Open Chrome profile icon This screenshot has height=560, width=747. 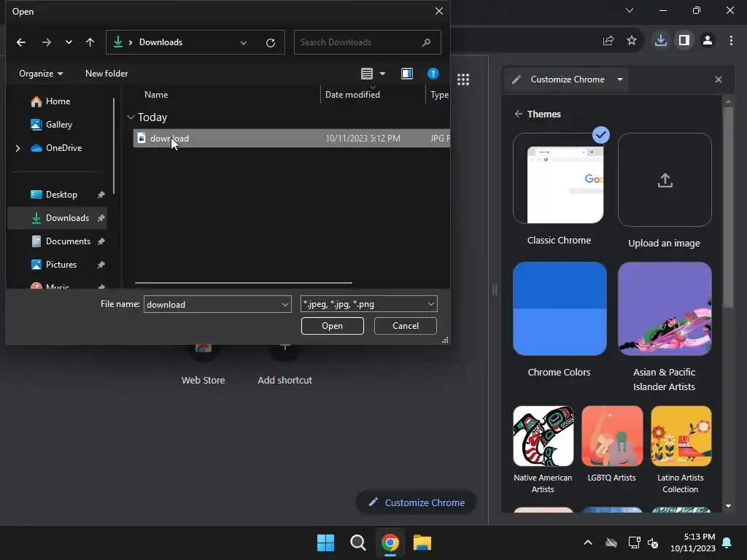coord(708,41)
